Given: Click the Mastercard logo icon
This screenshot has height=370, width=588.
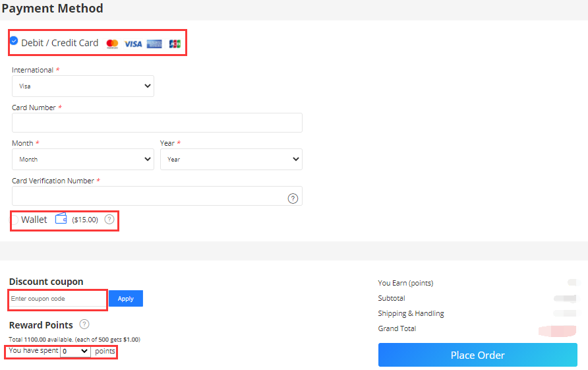Looking at the screenshot, I should (x=112, y=44).
